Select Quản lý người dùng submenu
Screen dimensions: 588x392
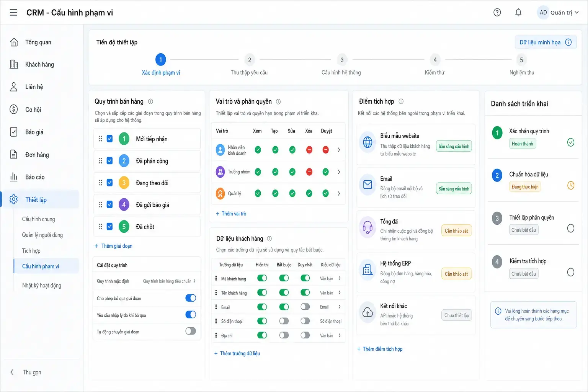tap(42, 235)
